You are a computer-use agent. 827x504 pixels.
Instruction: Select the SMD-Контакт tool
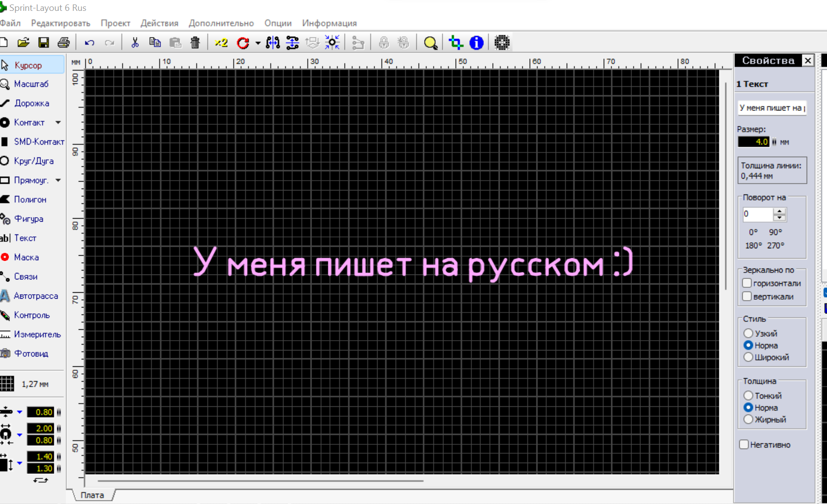click(32, 142)
